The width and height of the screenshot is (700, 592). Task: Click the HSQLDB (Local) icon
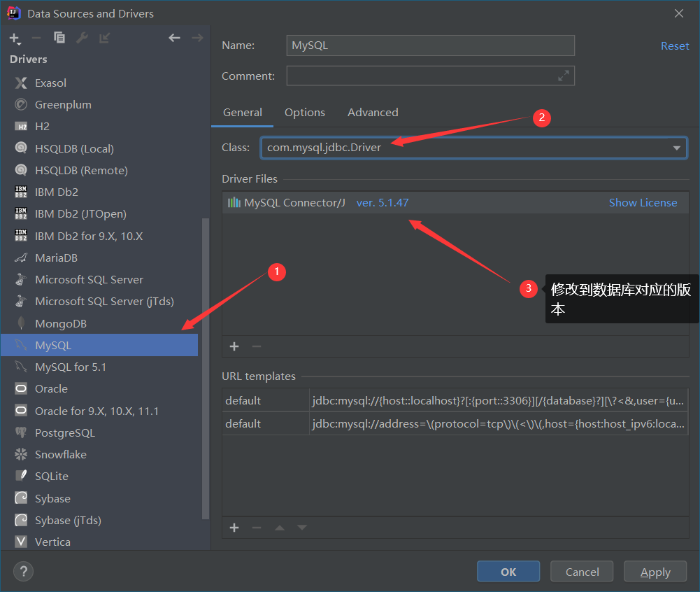pos(21,148)
